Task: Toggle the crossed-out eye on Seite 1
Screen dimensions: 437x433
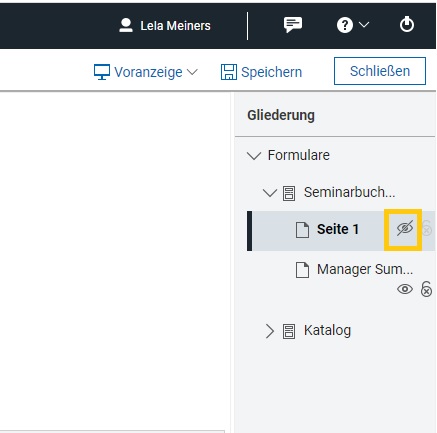Action: [x=405, y=229]
